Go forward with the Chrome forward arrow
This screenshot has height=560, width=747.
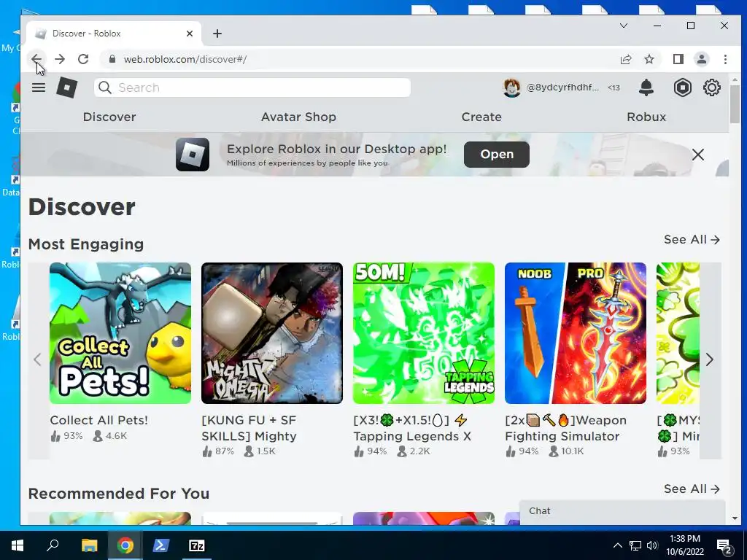60,59
